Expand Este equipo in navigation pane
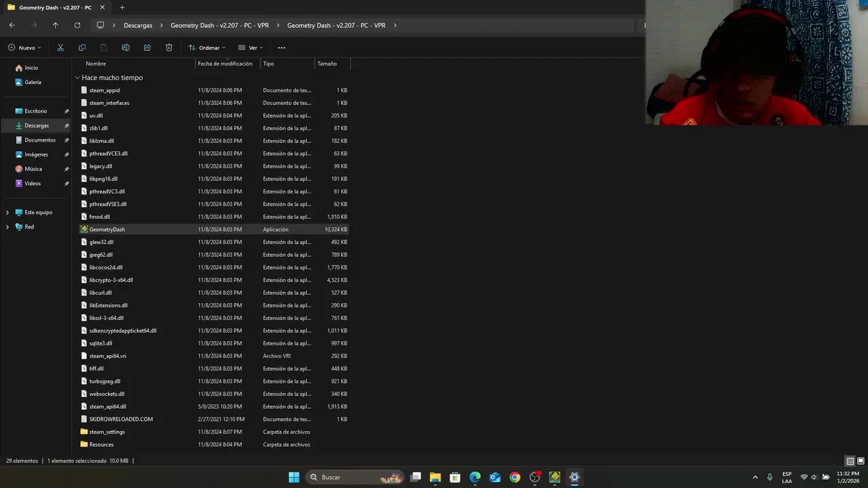Image resolution: width=868 pixels, height=488 pixels. pos(7,212)
